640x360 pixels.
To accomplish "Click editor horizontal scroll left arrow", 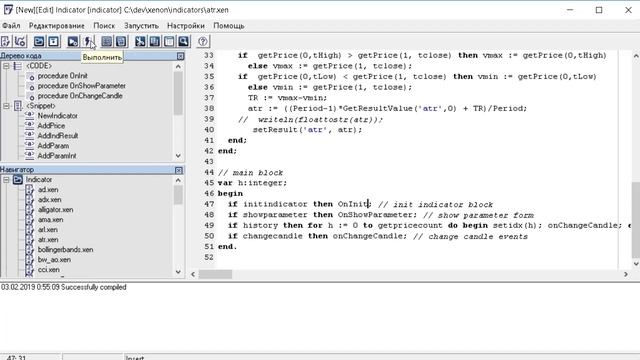I will coord(193,274).
